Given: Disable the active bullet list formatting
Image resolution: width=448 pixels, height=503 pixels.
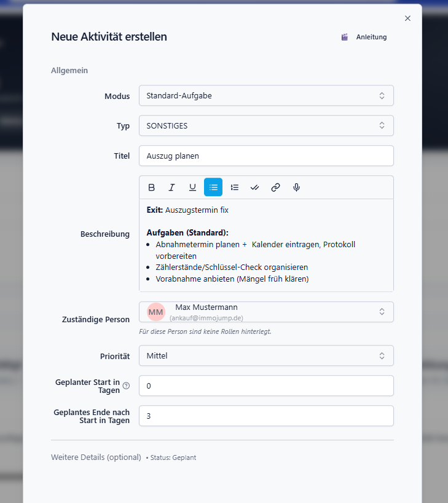Looking at the screenshot, I should (x=213, y=188).
